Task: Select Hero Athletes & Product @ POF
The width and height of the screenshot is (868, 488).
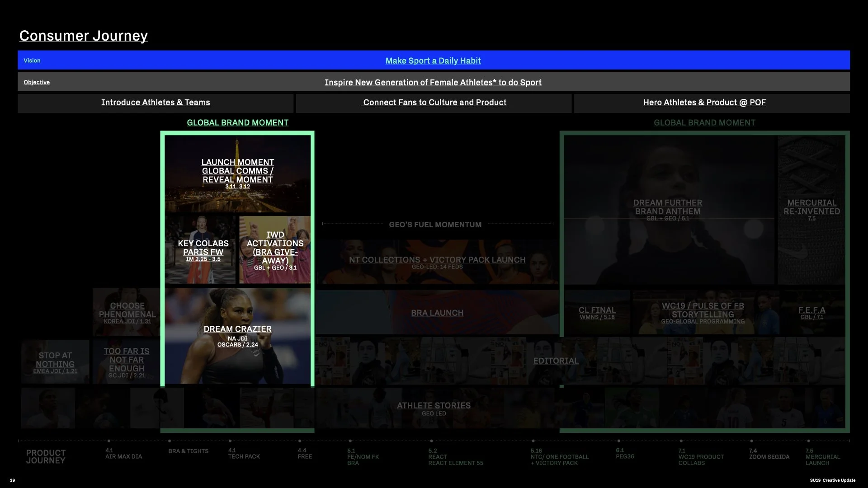Action: (x=704, y=103)
